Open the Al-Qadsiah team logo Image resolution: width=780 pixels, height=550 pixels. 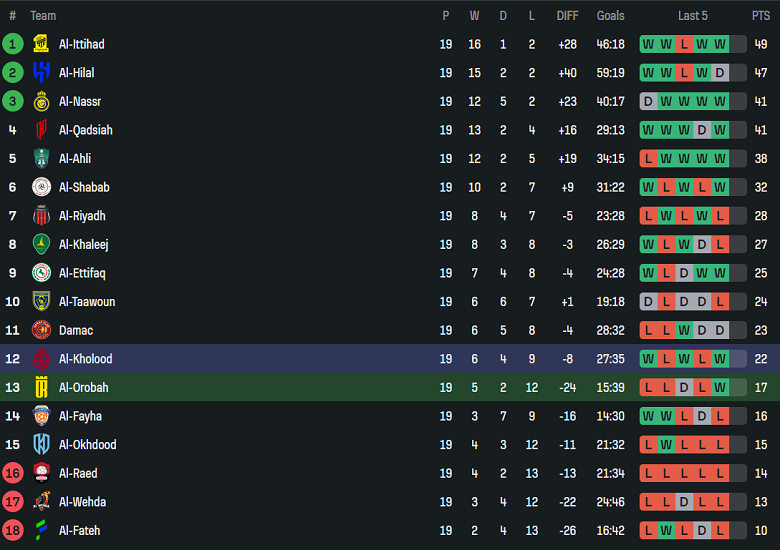tap(41, 130)
